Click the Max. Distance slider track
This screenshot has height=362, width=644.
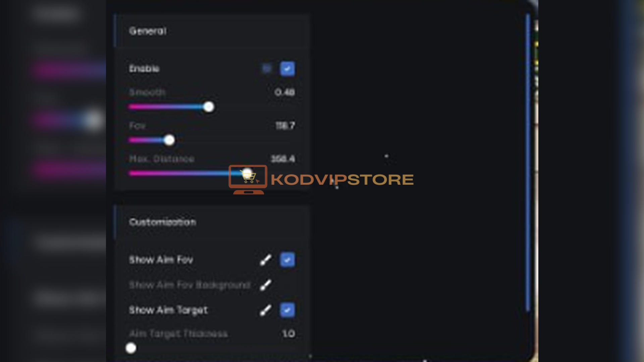point(188,173)
